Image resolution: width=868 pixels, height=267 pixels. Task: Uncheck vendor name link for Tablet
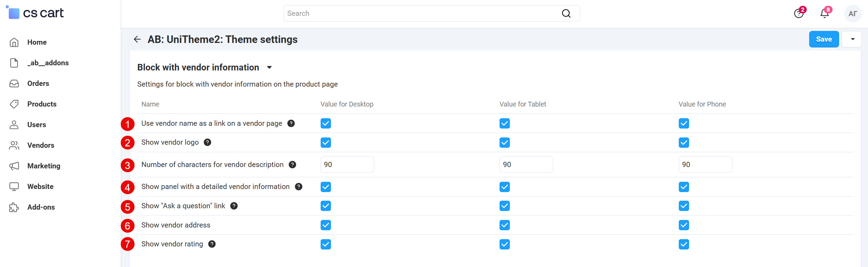click(505, 123)
